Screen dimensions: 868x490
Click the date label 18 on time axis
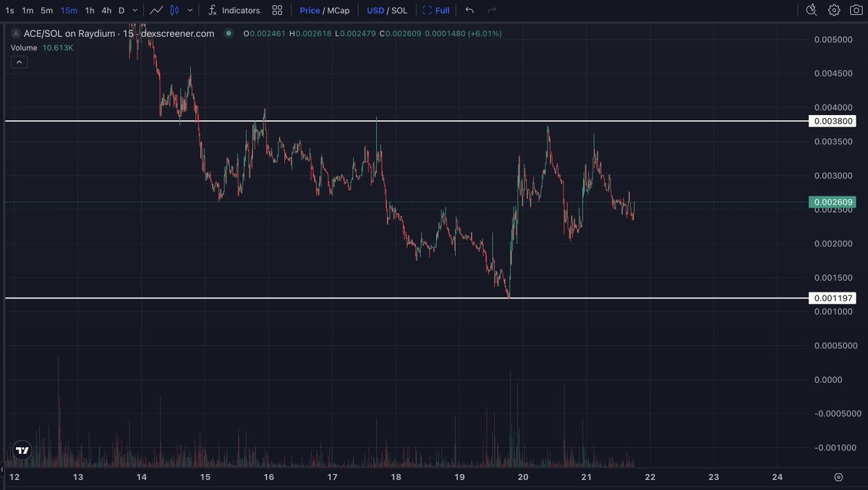point(396,477)
